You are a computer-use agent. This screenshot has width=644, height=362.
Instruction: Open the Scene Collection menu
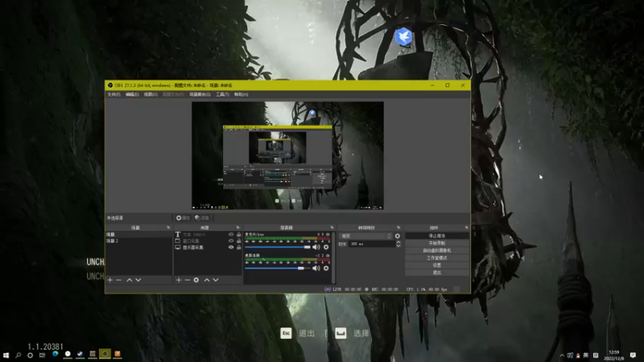pyautogui.click(x=200, y=94)
